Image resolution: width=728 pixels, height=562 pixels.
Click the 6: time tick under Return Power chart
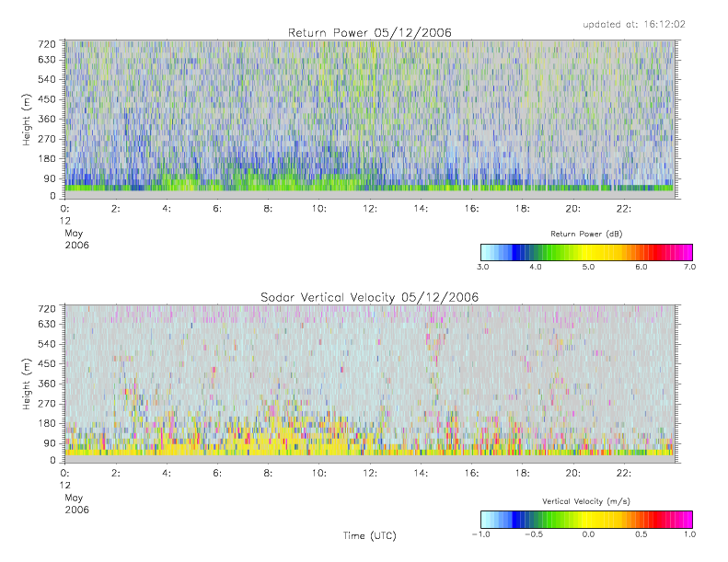[x=217, y=209]
